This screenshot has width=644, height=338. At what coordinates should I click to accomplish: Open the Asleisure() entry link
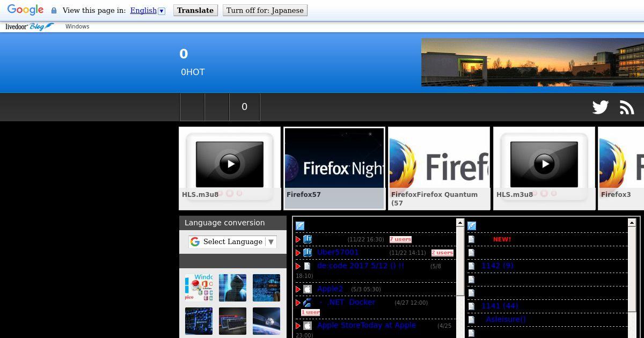(506, 319)
